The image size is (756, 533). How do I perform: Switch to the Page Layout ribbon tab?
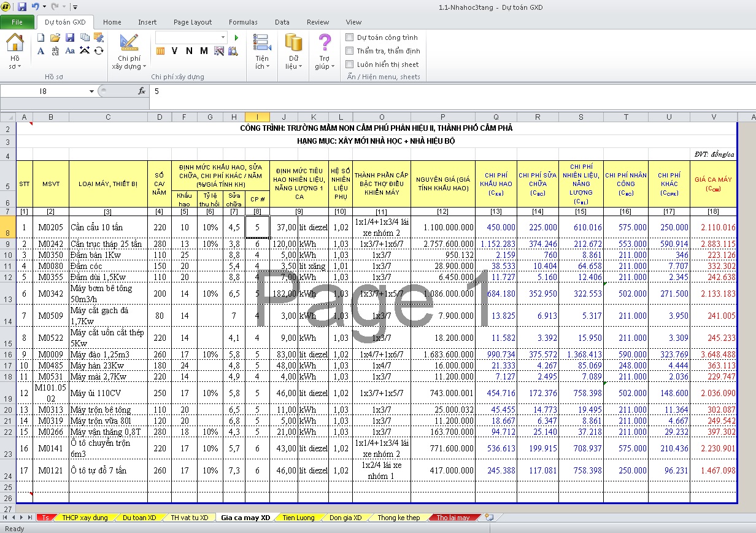tap(192, 22)
